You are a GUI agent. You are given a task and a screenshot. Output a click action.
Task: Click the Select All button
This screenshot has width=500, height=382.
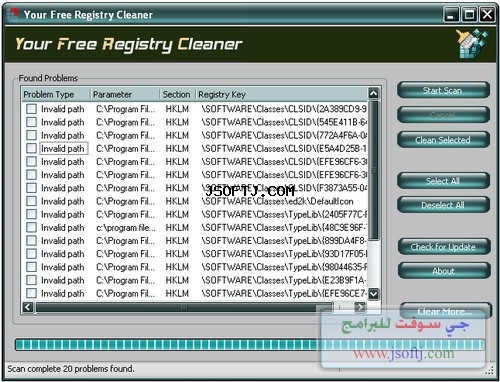443,181
